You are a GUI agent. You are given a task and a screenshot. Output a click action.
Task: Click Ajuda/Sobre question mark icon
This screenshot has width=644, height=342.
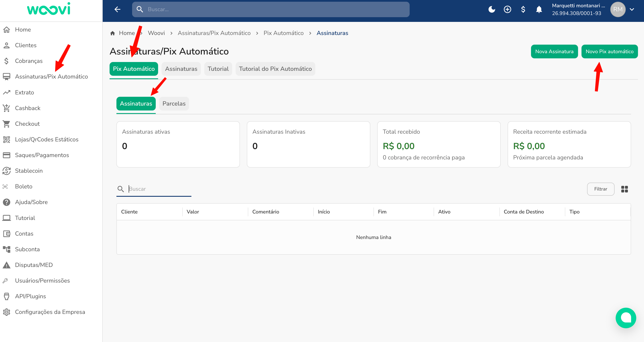[x=6, y=202]
